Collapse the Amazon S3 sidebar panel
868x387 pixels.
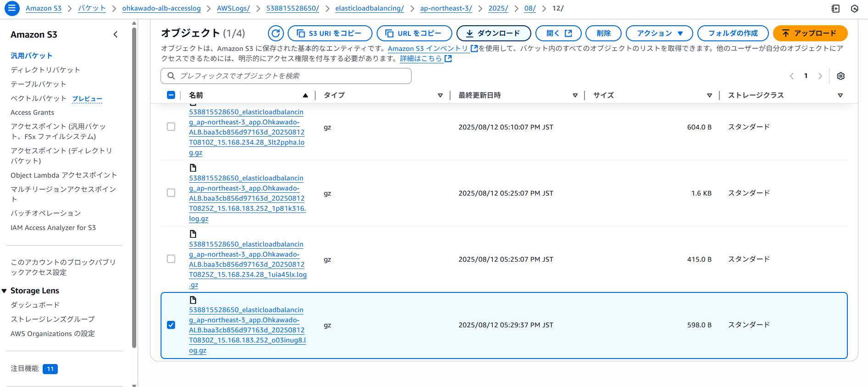115,34
